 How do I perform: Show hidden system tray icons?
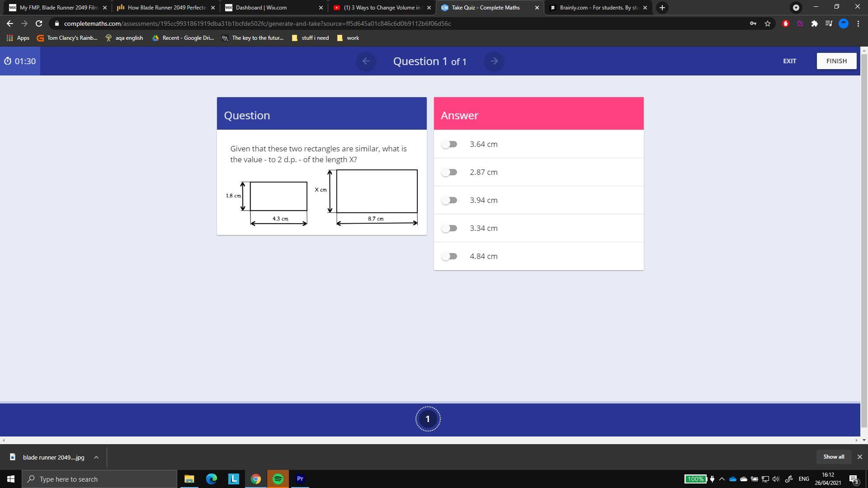point(722,479)
